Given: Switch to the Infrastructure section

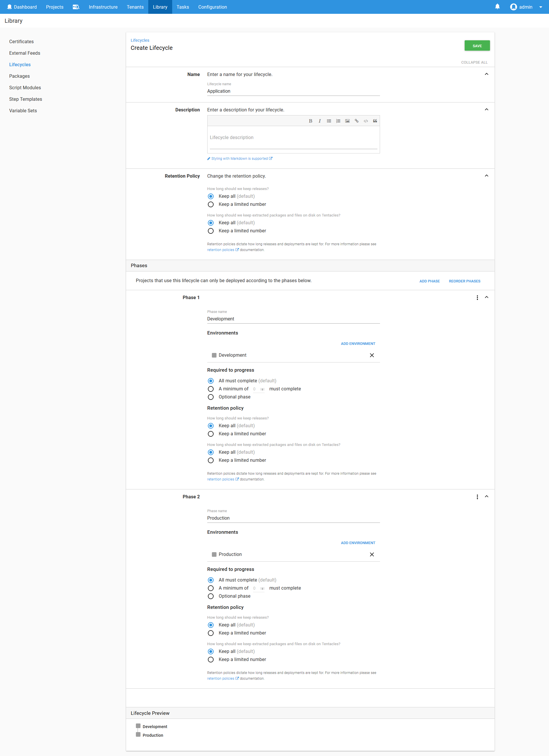Looking at the screenshot, I should coord(103,7).
